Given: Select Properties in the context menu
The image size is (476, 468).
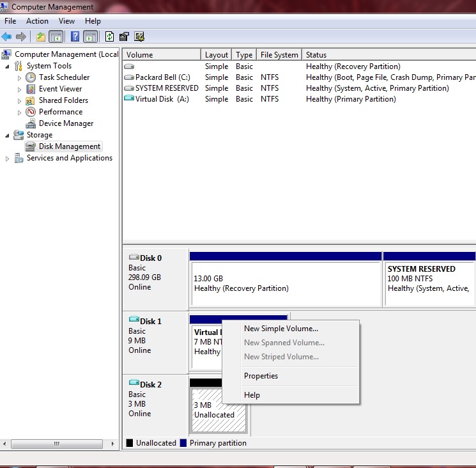Looking at the screenshot, I should 261,376.
